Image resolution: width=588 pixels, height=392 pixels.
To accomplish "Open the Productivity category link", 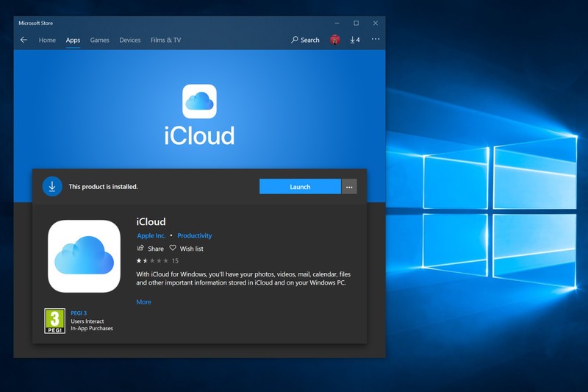I will point(195,235).
